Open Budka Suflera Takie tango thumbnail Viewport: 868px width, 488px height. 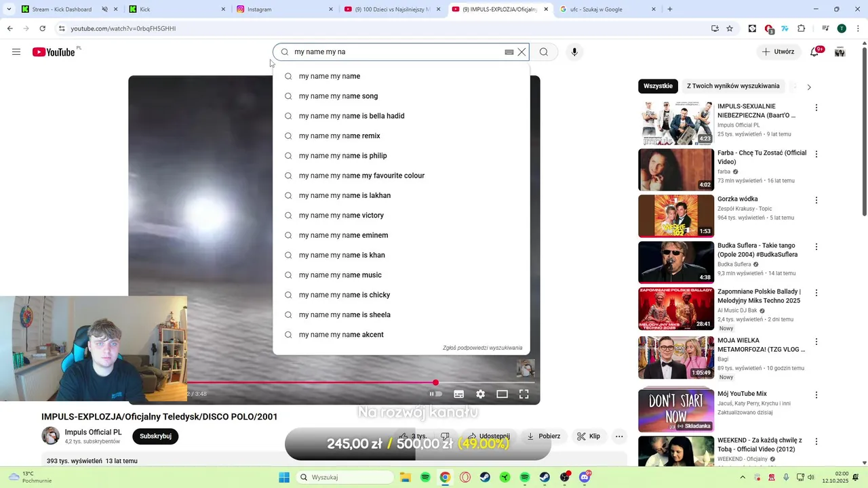(676, 262)
